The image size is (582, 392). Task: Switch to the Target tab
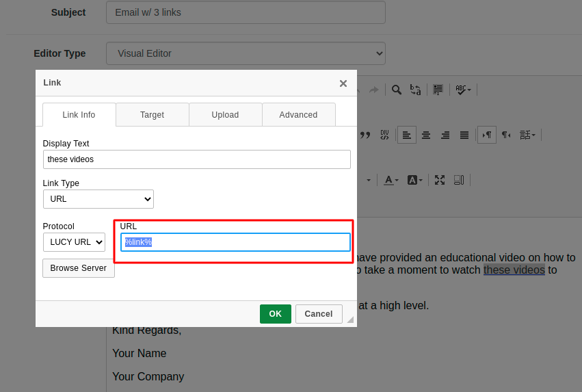tap(152, 115)
